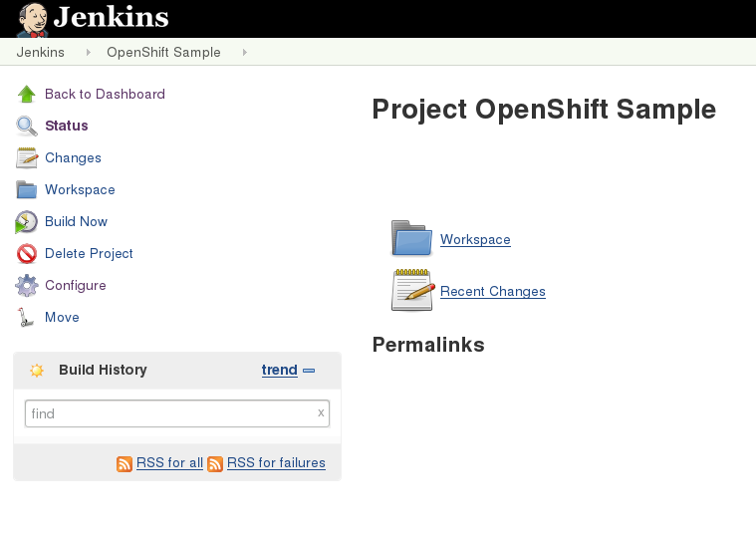The height and width of the screenshot is (533, 756).
Task: Click the sidebar Workspace folder icon
Action: (26, 189)
